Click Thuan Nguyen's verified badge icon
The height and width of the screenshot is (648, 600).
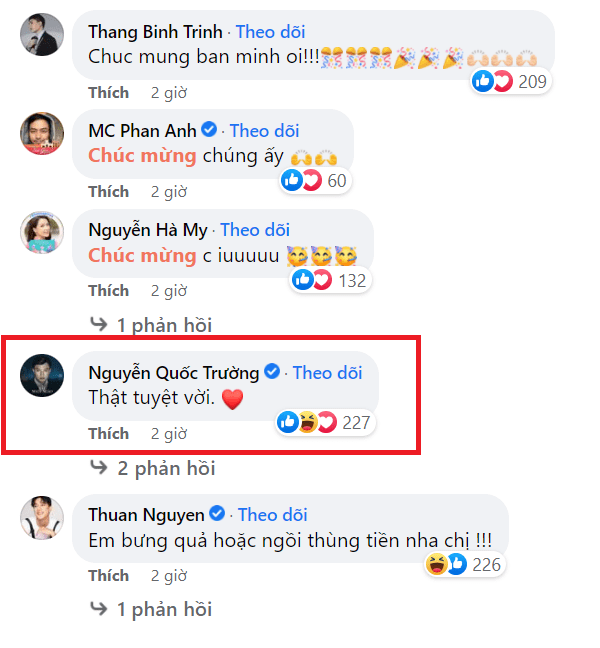pyautogui.click(x=217, y=514)
